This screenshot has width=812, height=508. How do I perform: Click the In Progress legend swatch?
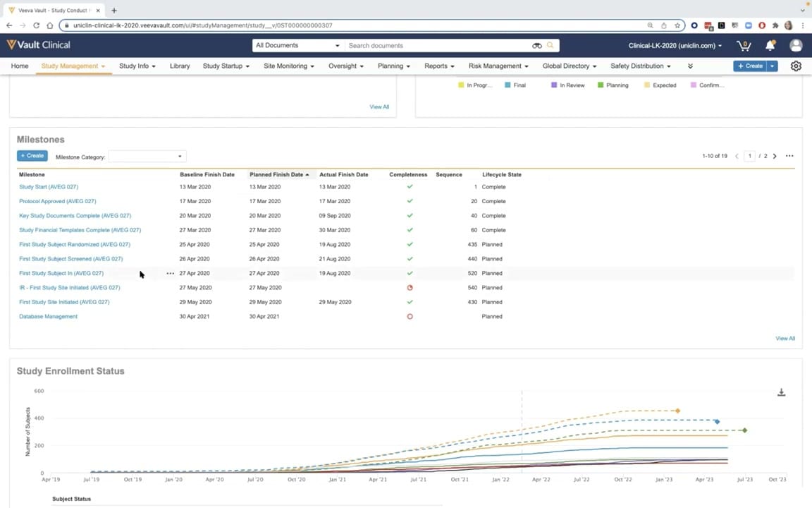(x=461, y=85)
